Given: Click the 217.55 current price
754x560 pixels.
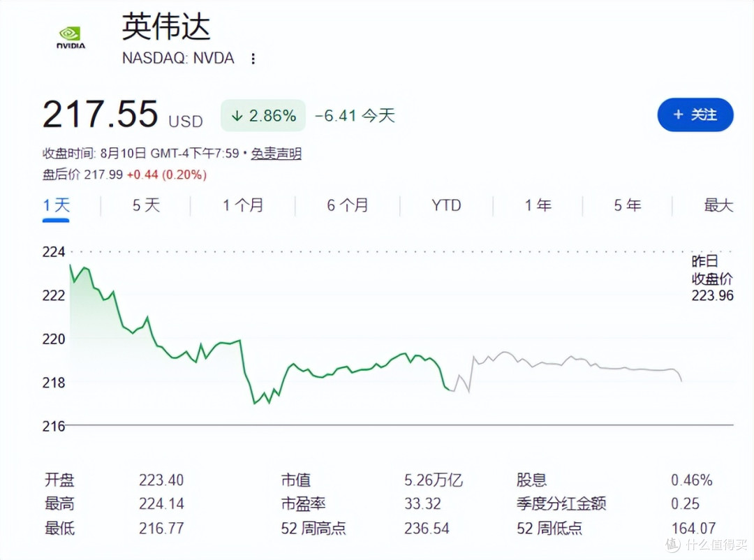Looking at the screenshot, I should click(x=100, y=114).
